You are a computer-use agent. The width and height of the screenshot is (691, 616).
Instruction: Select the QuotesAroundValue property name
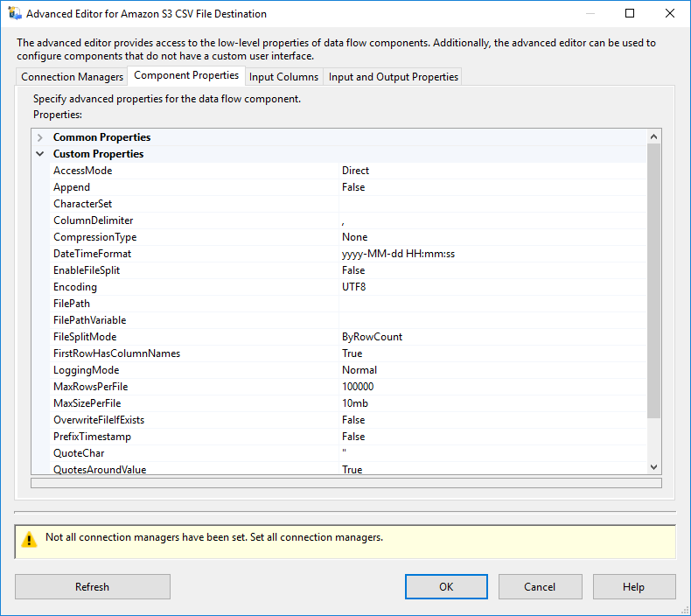click(100, 470)
